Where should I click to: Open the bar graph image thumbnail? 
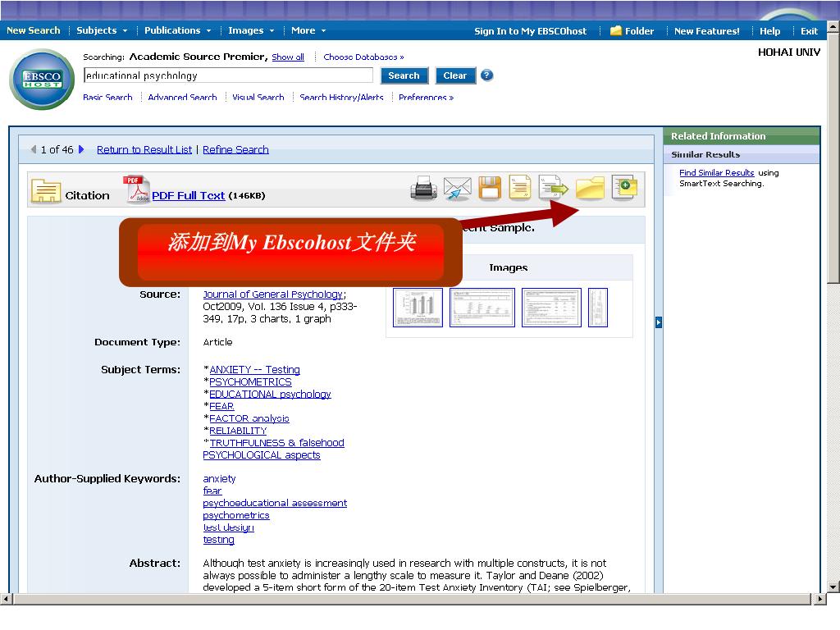tap(418, 308)
